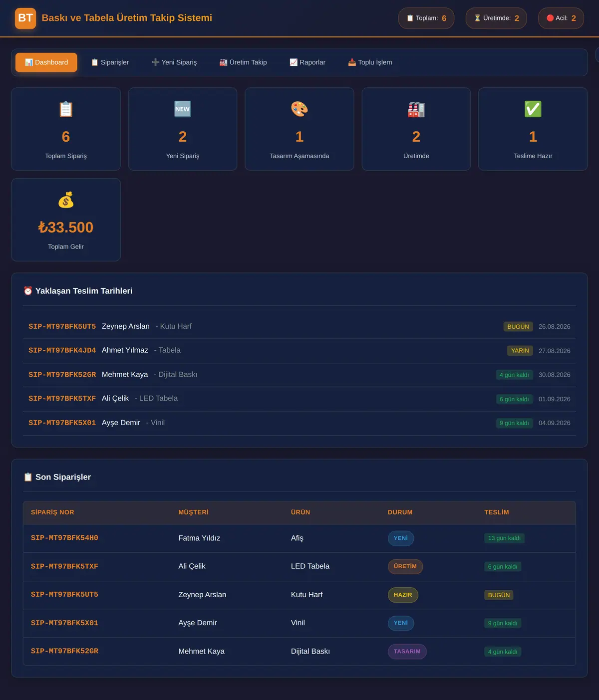Image resolution: width=599 pixels, height=700 pixels.
Task: Click the TASARIM status badge for Mehmet Kaya
Action: coord(407,652)
